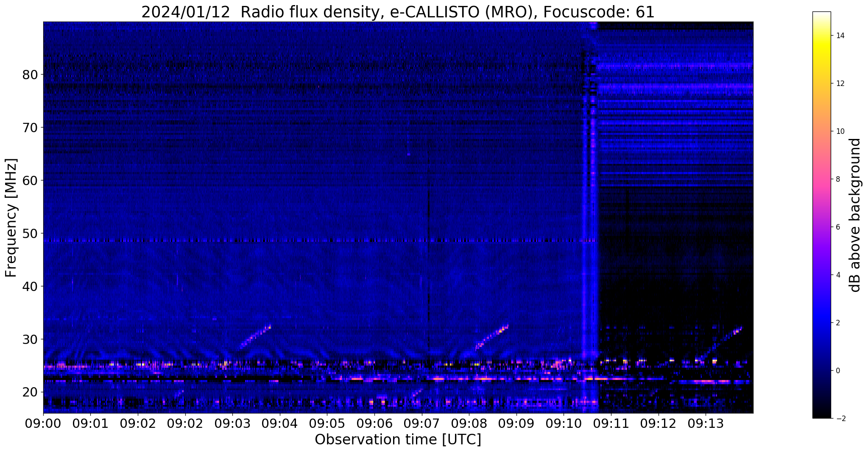Click the drifting burst streak between 09:03 and 09:04
868x452 pixels.
(x=255, y=336)
